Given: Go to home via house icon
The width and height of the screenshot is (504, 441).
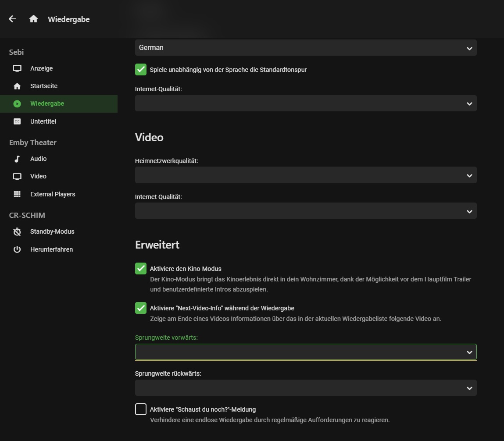Looking at the screenshot, I should point(33,19).
